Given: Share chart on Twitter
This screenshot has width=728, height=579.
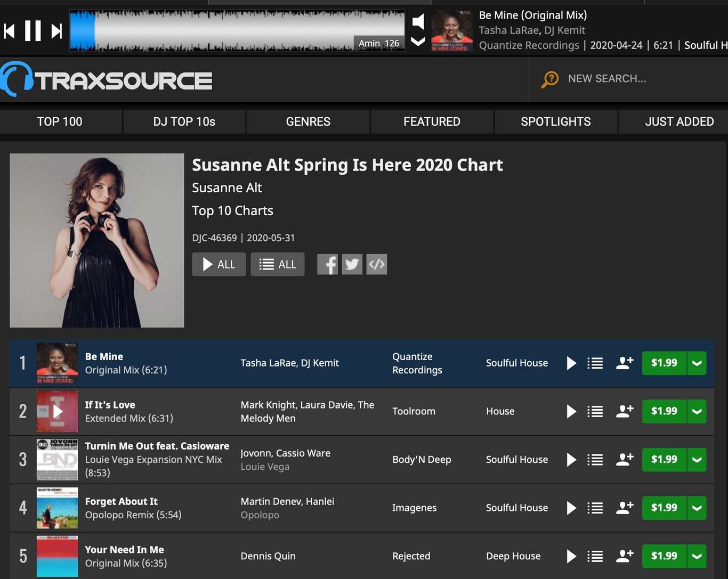Looking at the screenshot, I should point(352,264).
